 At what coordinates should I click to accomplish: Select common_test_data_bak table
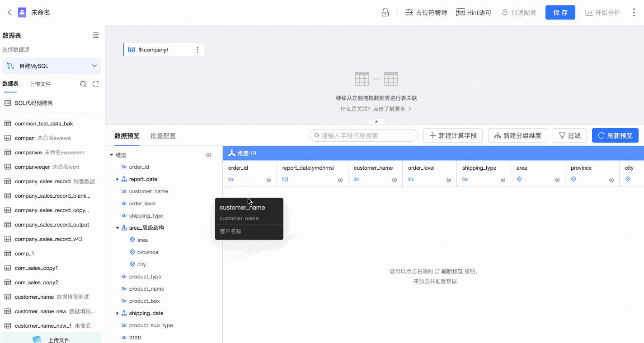44,124
